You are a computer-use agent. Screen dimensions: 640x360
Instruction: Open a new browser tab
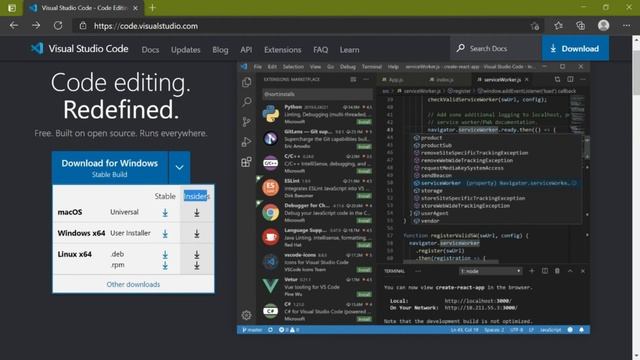tap(152, 8)
